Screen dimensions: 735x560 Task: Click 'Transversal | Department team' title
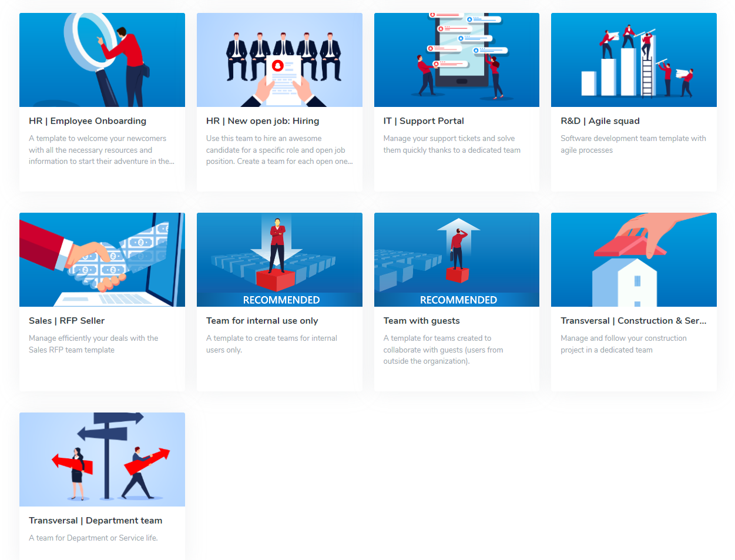click(x=96, y=521)
